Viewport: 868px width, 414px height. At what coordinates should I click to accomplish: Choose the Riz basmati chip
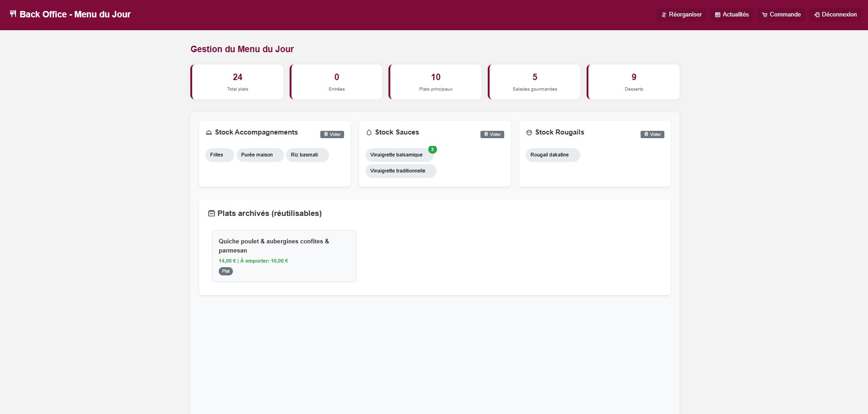coord(307,155)
